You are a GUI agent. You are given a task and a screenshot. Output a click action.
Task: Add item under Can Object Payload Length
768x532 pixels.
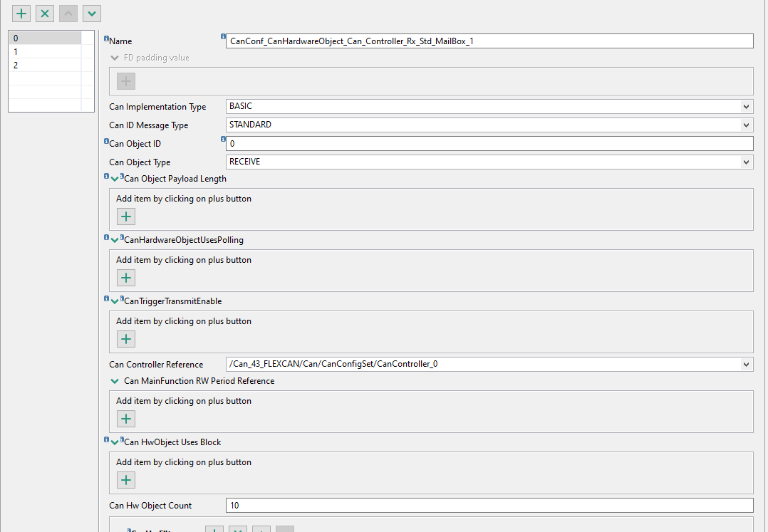coord(126,217)
